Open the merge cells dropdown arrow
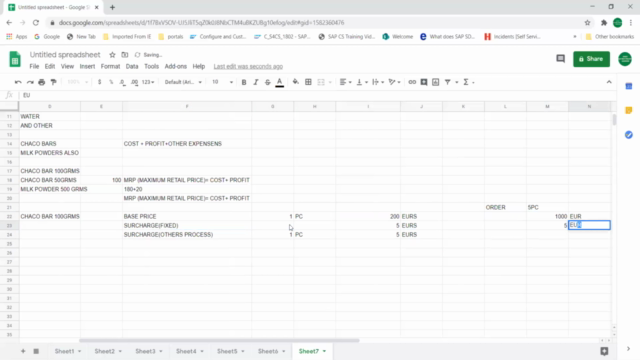 pos(330,82)
